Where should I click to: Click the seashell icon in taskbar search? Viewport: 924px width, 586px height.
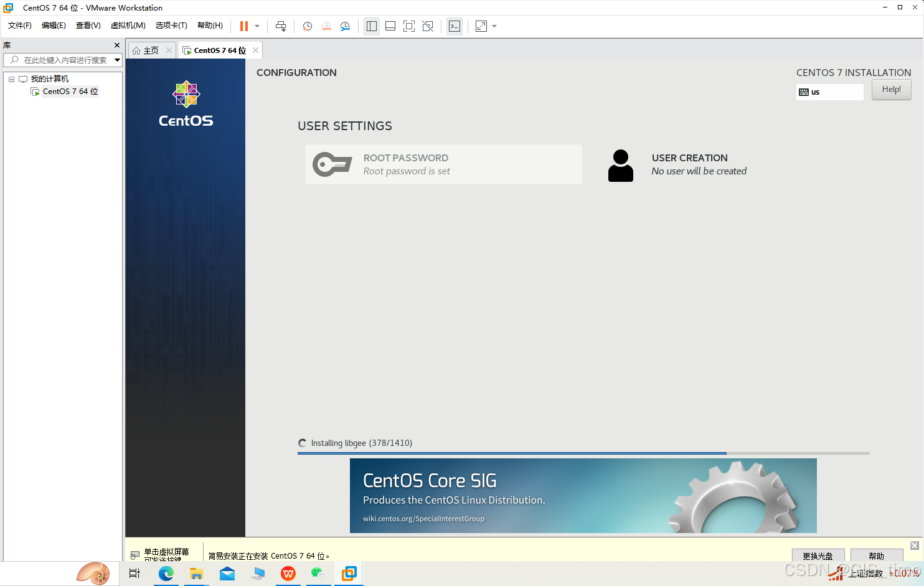coord(93,573)
